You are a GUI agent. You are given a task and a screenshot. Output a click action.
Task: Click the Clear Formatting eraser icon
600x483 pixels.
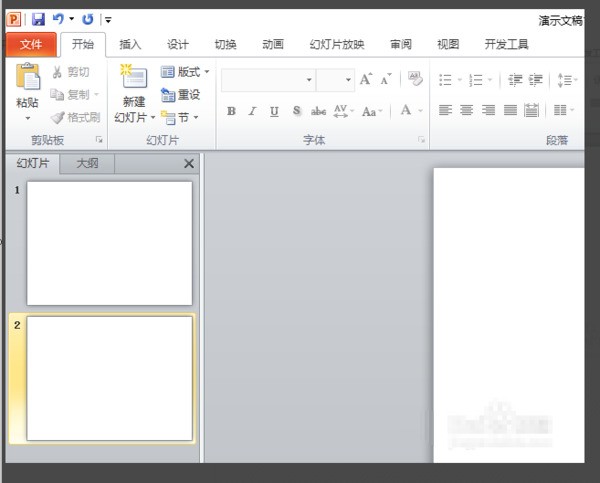(x=415, y=79)
